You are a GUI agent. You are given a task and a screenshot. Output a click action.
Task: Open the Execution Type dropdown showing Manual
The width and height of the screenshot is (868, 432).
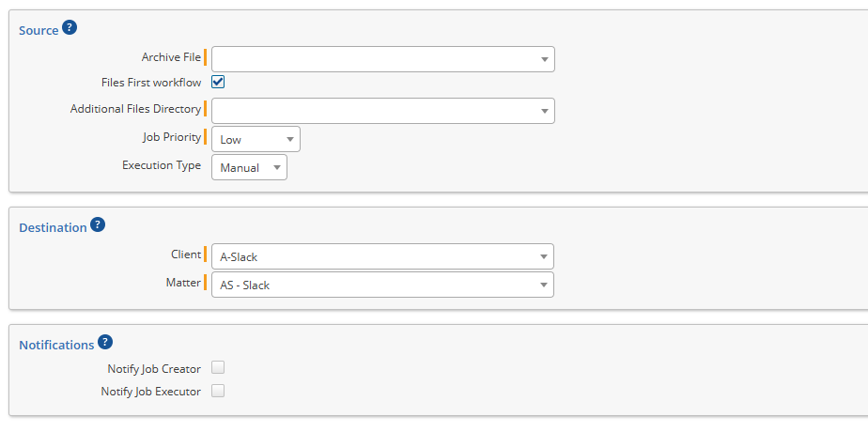[249, 167]
